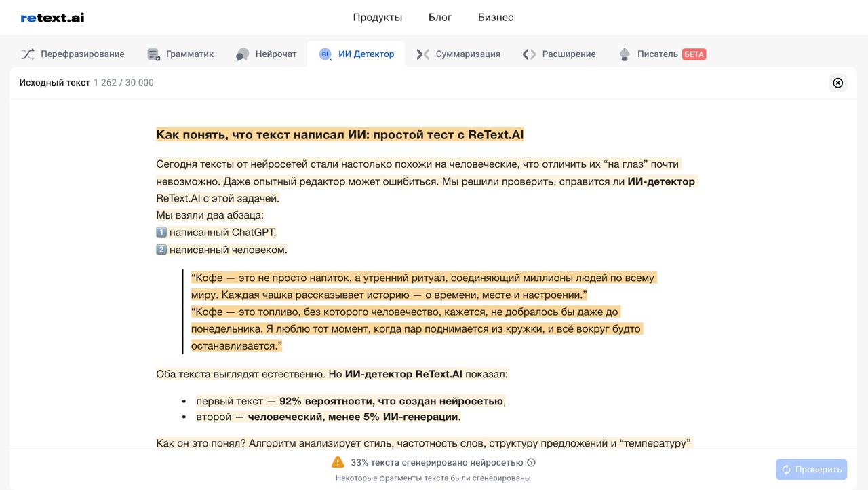Click the orange warning triangle icon

click(338, 462)
